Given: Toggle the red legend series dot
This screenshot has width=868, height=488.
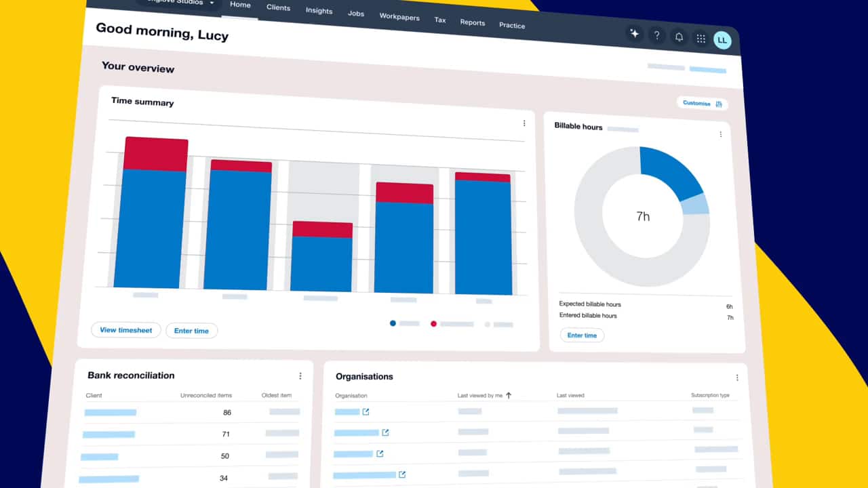Looking at the screenshot, I should [x=433, y=324].
